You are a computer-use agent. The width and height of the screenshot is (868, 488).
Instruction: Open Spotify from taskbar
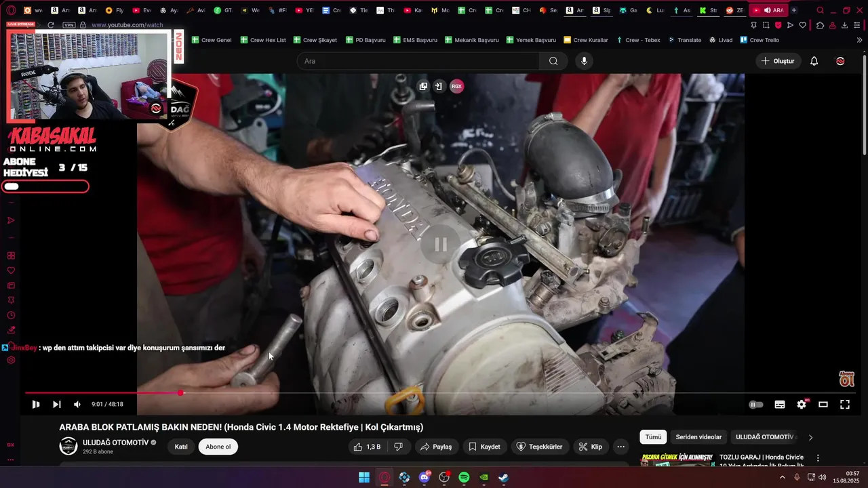[464, 477]
